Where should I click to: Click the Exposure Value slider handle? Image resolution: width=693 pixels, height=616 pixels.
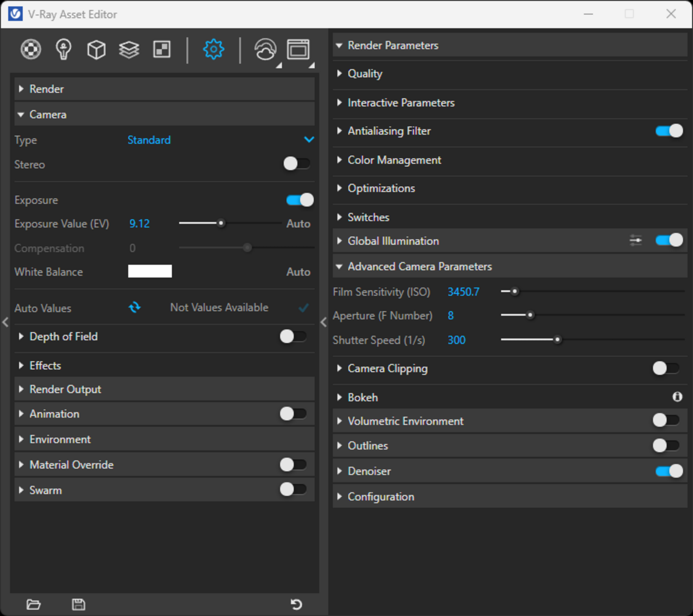[x=221, y=223]
